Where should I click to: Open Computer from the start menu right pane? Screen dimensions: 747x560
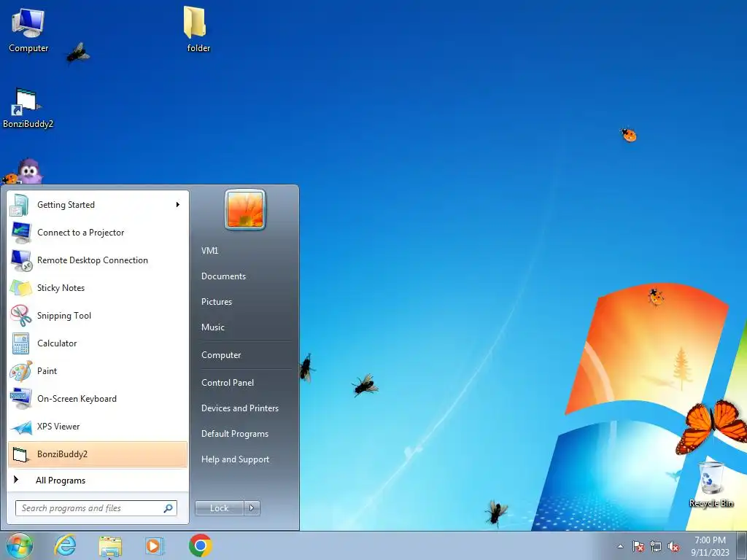[x=221, y=355]
